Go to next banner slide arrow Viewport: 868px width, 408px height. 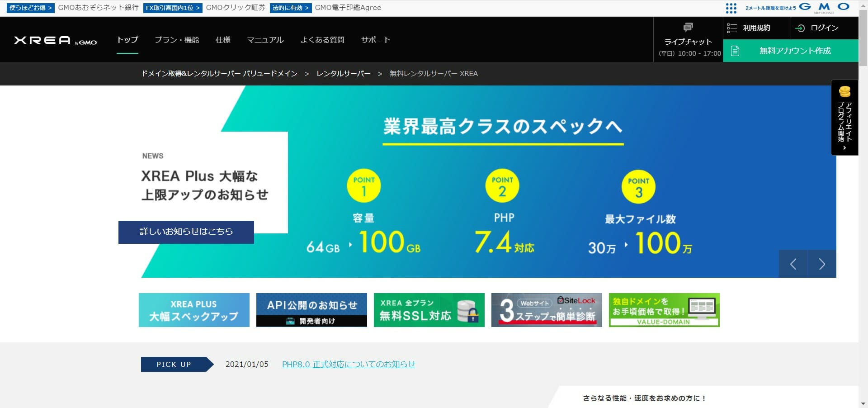point(822,264)
